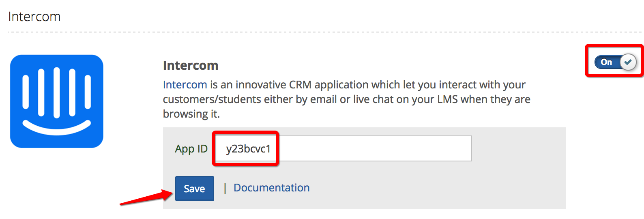The height and width of the screenshot is (219, 644).
Task: Click the red arrow pointing to Save
Action: 146,197
